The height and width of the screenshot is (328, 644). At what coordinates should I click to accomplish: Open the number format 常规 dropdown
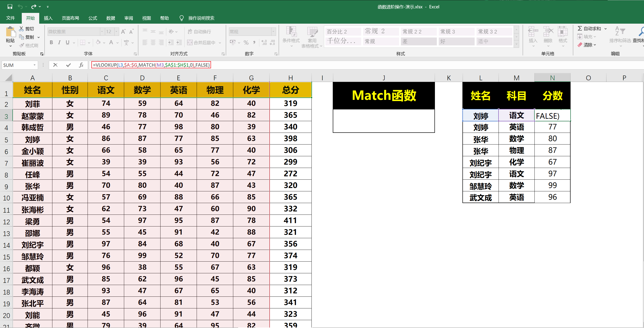(273, 32)
